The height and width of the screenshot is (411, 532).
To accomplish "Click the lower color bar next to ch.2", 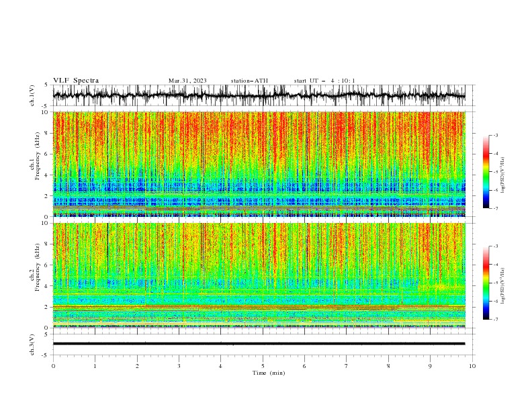I will [x=486, y=283].
